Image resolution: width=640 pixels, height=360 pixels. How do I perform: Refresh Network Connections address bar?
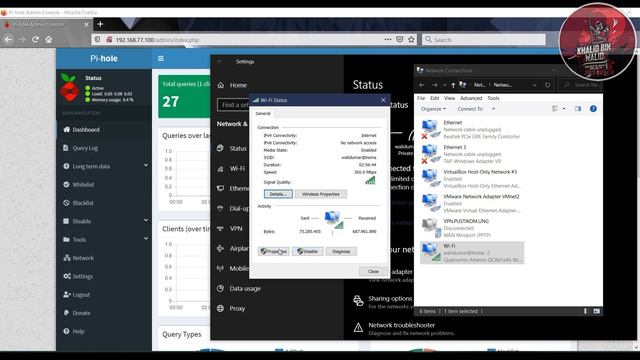tap(547, 85)
